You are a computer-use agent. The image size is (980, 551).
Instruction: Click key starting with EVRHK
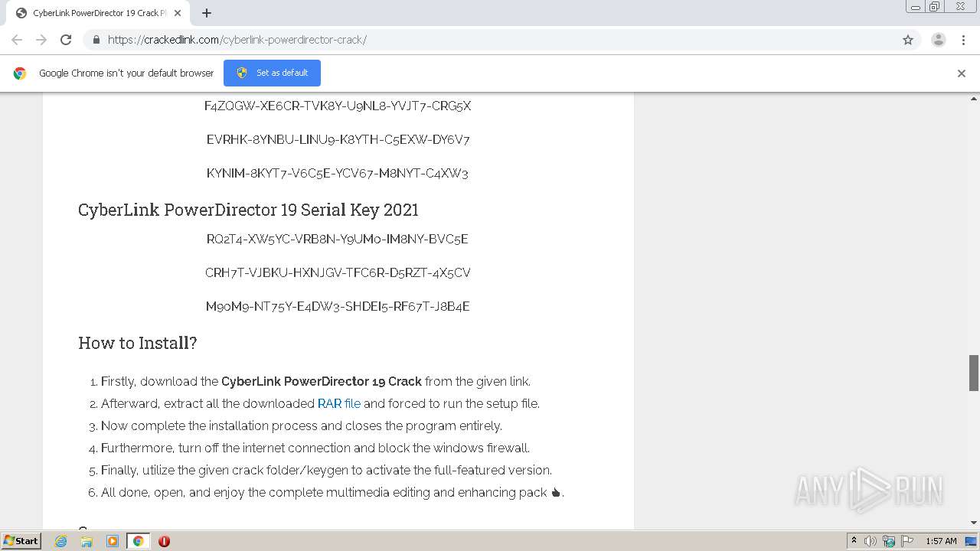(338, 139)
